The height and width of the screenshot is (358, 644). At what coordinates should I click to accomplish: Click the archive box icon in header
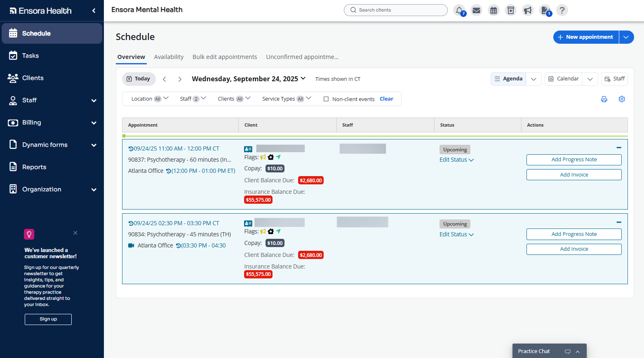[x=510, y=10]
